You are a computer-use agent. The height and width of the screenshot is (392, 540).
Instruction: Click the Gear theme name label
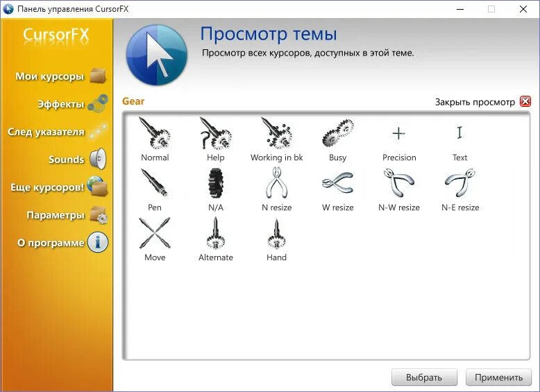133,101
